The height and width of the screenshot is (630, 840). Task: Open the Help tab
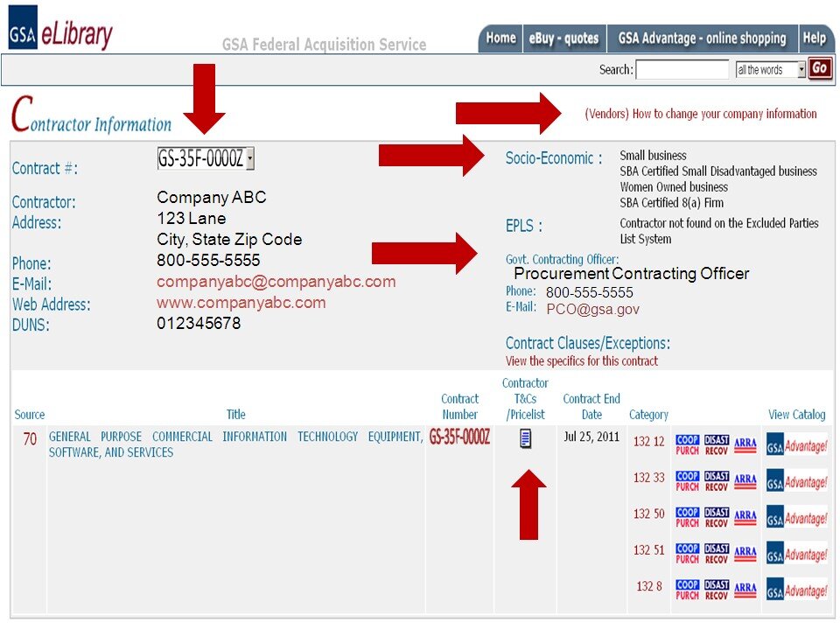(x=815, y=38)
